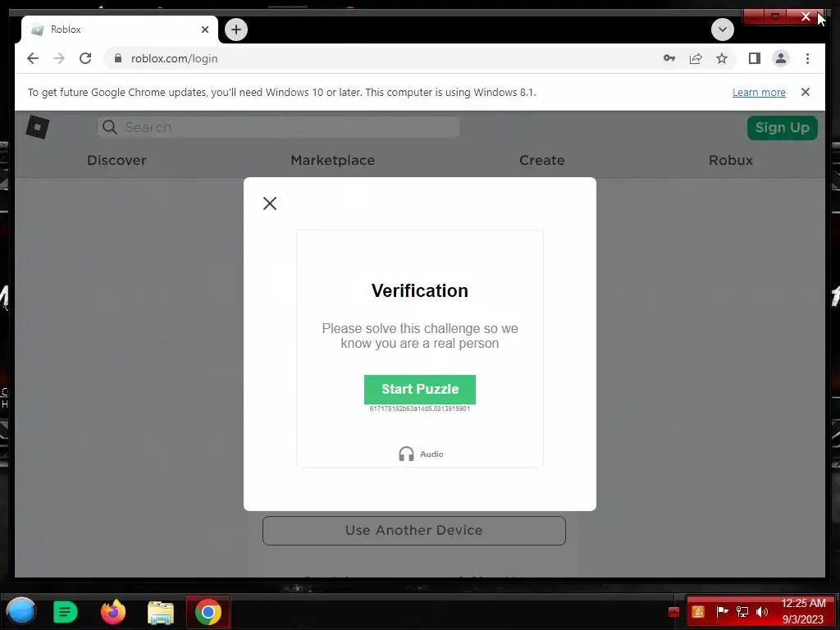Dismiss the Chrome update notification bar
Viewport: 840px width, 630px height.
pyautogui.click(x=806, y=92)
